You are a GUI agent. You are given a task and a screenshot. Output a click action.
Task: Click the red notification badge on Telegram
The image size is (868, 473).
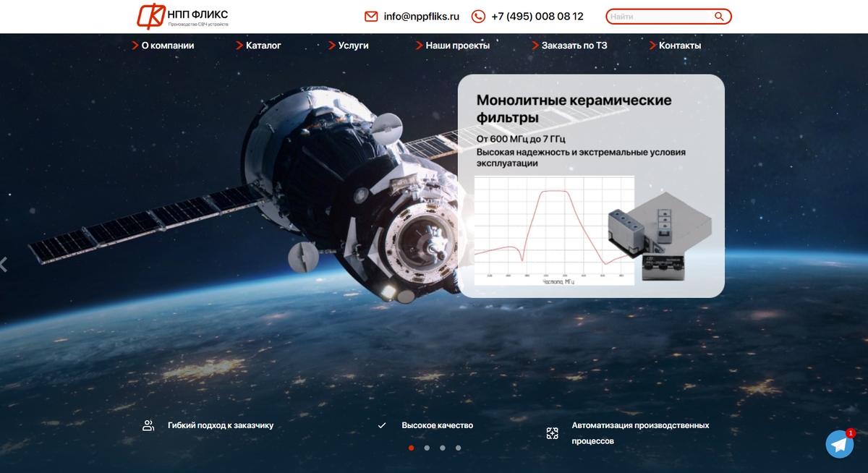point(851,432)
